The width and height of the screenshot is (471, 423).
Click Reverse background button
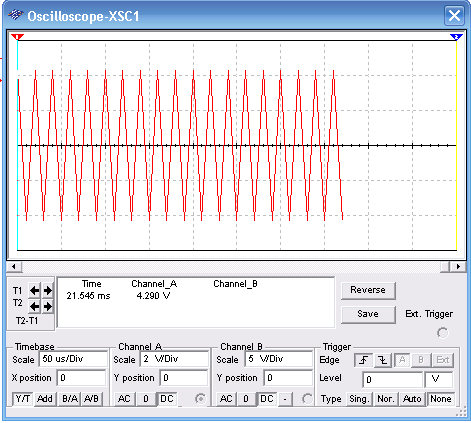click(x=368, y=290)
